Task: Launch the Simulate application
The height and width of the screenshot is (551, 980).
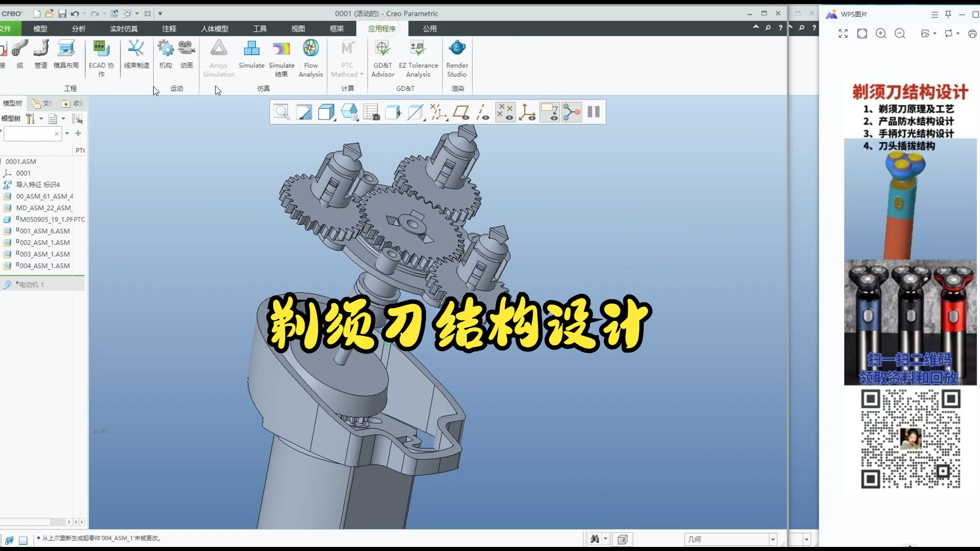Action: pyautogui.click(x=252, y=54)
